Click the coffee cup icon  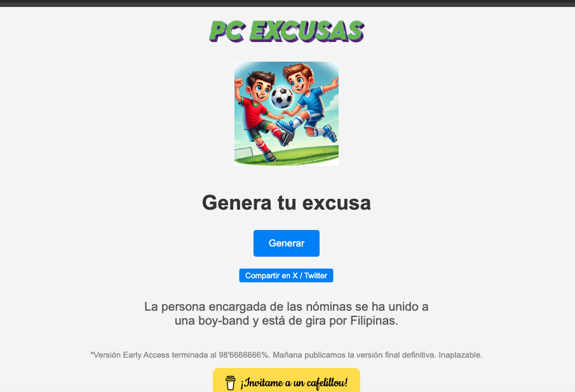(230, 382)
